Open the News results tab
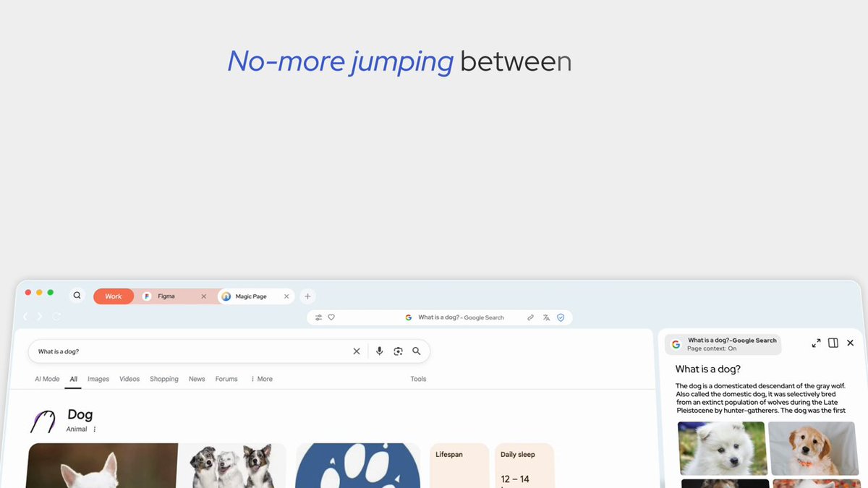 (x=197, y=379)
